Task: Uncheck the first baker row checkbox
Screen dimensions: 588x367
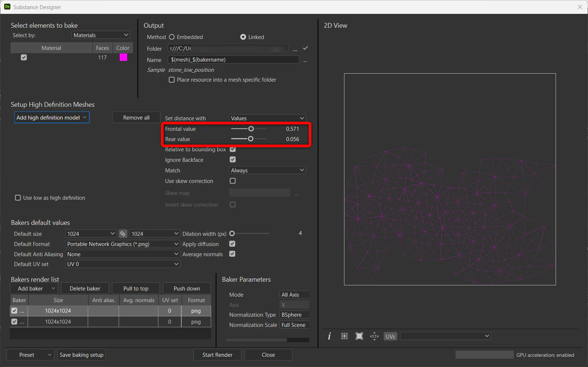Action: pyautogui.click(x=14, y=311)
